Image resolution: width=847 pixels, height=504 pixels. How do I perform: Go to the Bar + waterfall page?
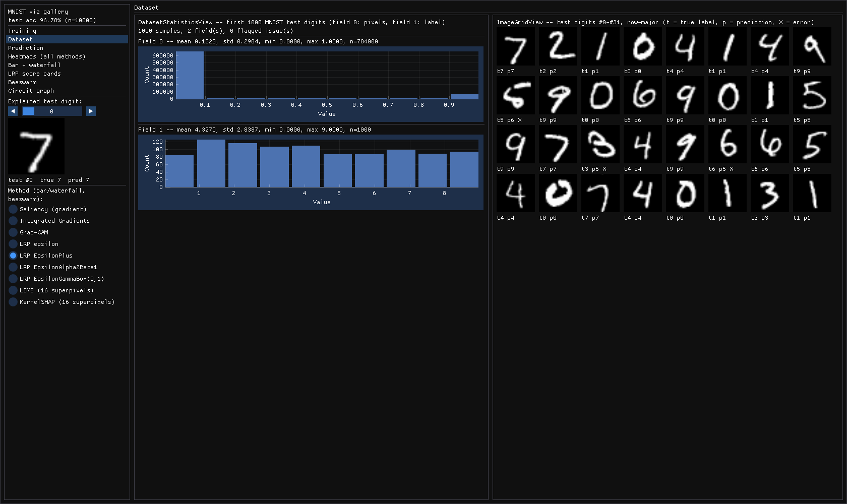point(67,65)
